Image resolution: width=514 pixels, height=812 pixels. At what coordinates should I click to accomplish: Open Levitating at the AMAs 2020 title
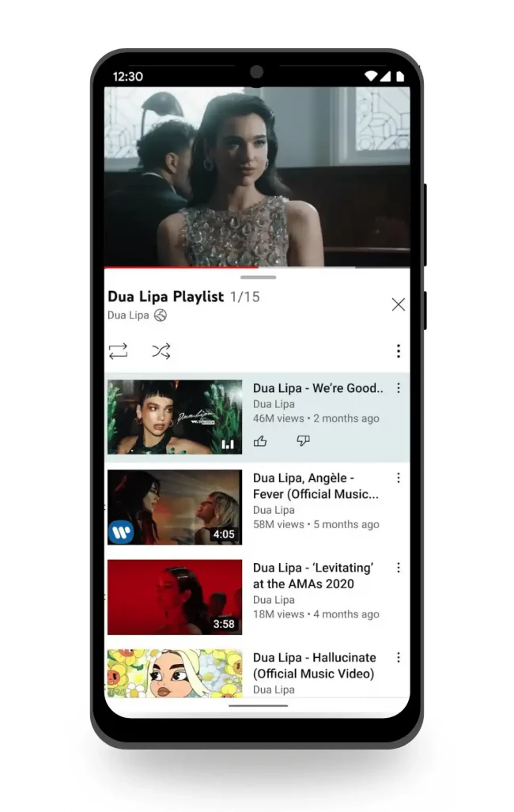(x=313, y=576)
